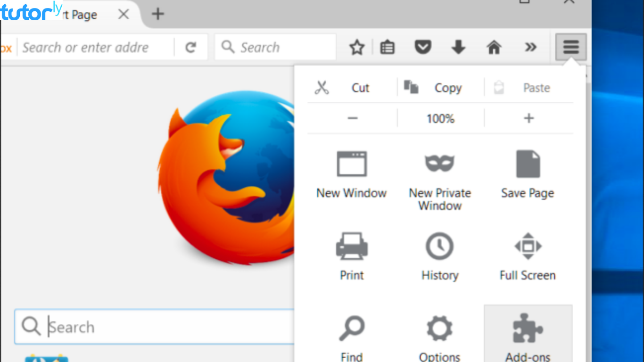644x362 pixels.
Task: Open the hamburger menu button
Action: tap(571, 47)
